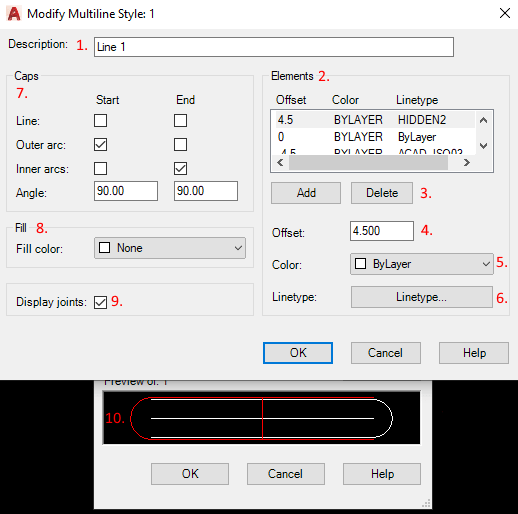Enable Line cap at End
Viewport: 518px width, 514px height.
pyautogui.click(x=180, y=121)
